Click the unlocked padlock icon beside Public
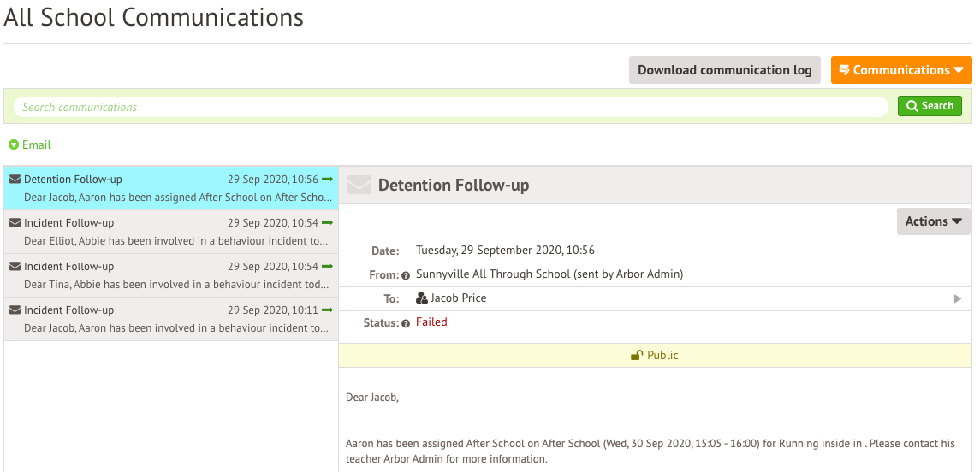This screenshot has height=472, width=980. (x=637, y=356)
